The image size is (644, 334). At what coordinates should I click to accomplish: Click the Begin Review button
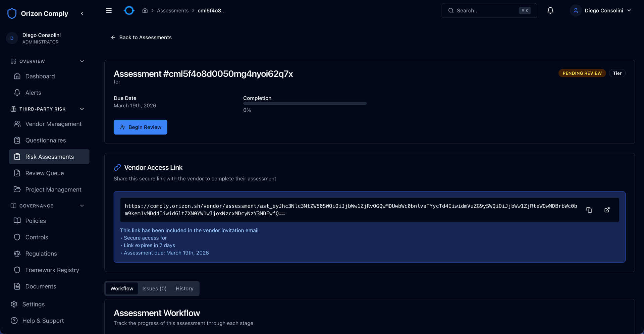coord(140,127)
